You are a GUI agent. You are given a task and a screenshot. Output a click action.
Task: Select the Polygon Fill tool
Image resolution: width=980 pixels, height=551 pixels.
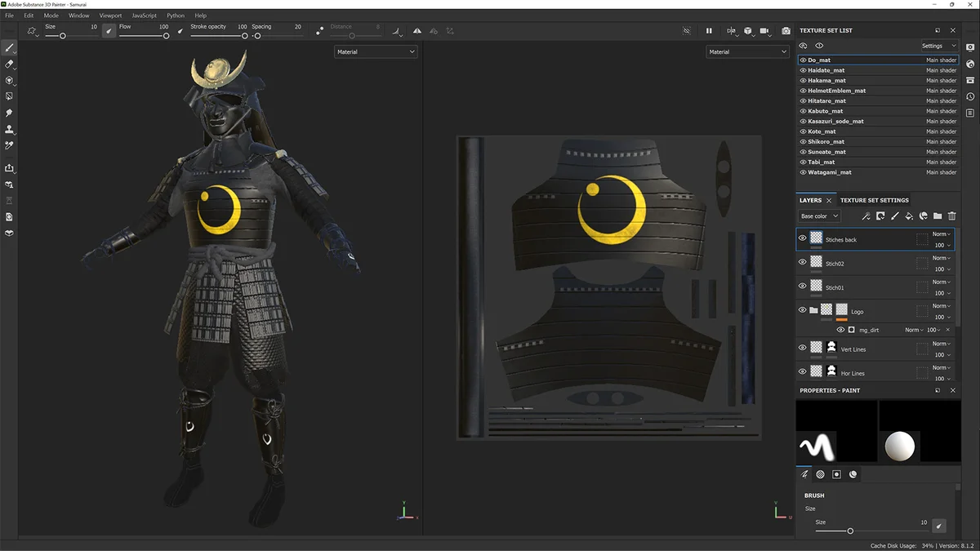tap(10, 96)
